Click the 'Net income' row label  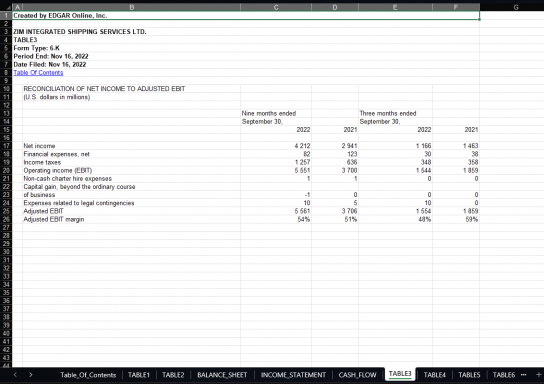(x=39, y=146)
